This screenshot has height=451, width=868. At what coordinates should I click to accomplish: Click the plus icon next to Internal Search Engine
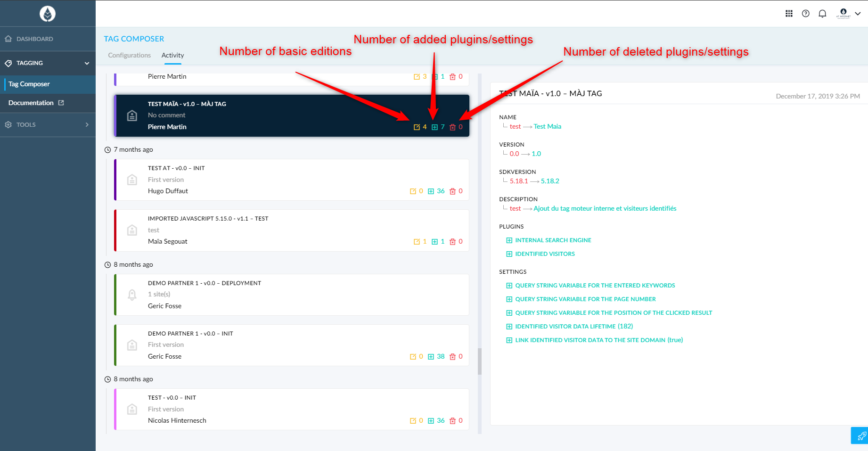(x=509, y=240)
